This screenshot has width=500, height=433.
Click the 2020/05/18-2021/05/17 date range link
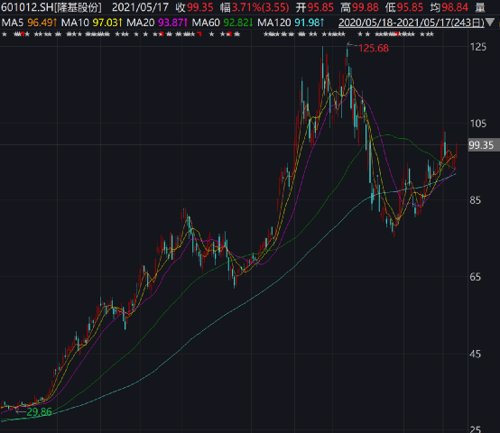[x=411, y=23]
